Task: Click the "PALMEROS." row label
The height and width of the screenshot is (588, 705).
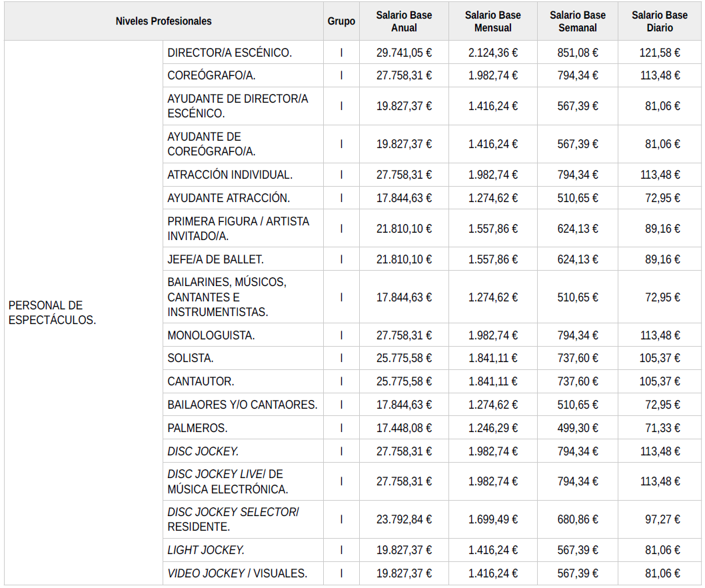Action: pos(197,428)
